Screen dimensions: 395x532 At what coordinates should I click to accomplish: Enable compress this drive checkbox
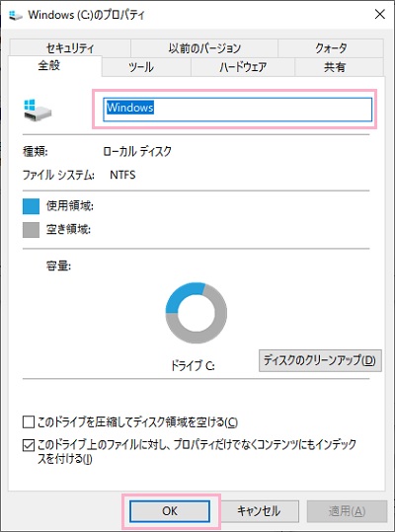click(29, 422)
